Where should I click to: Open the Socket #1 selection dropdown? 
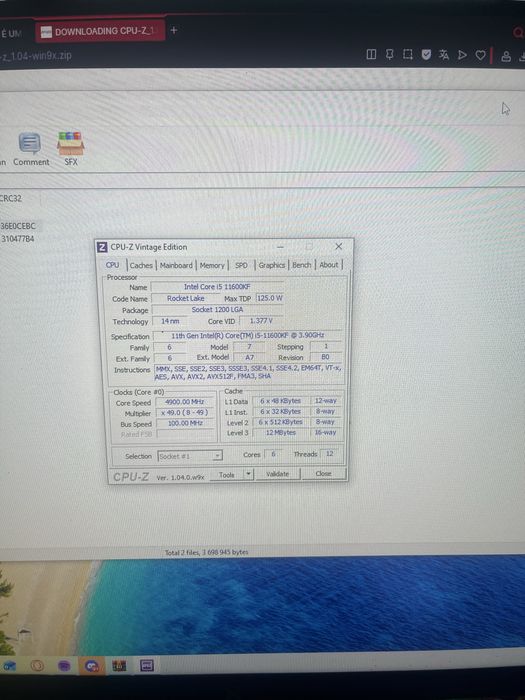(190, 456)
